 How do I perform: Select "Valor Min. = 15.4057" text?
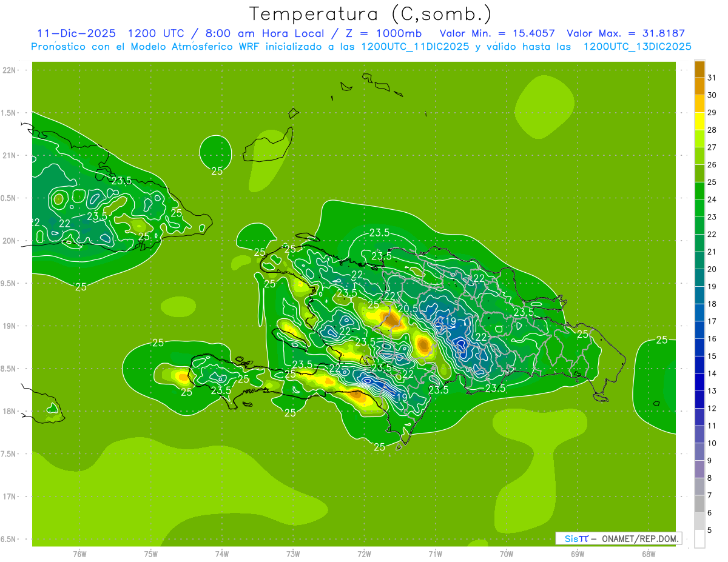point(499,33)
